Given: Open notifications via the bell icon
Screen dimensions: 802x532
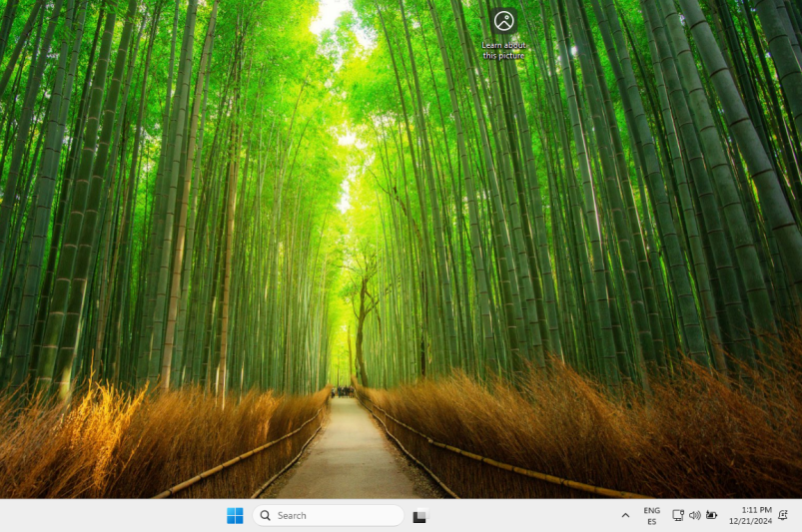Looking at the screenshot, I should click(x=783, y=515).
